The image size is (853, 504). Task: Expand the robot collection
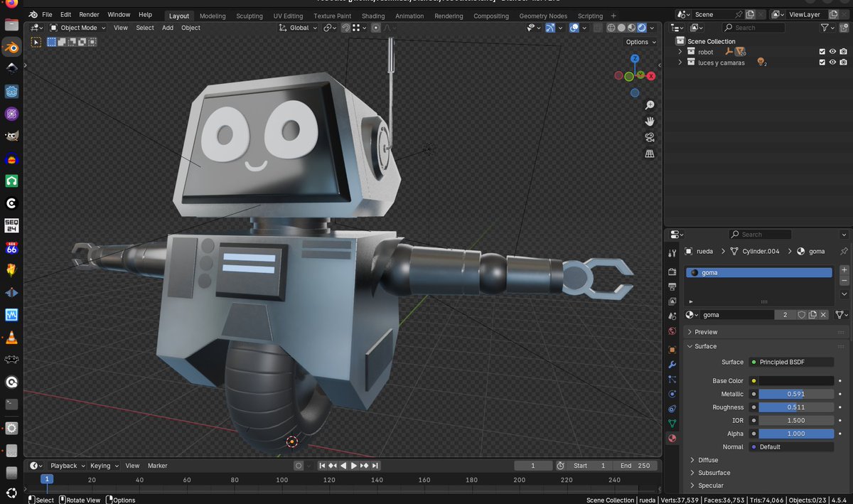point(680,52)
